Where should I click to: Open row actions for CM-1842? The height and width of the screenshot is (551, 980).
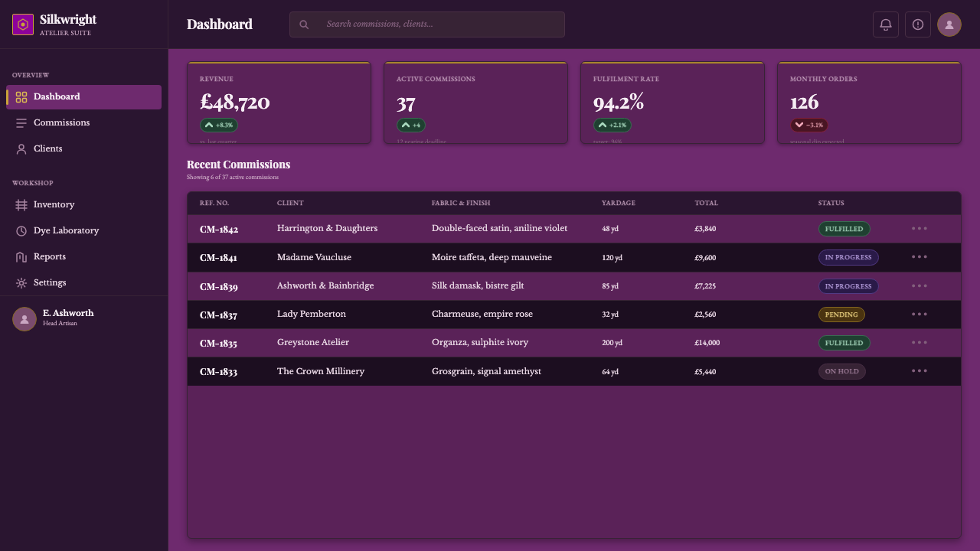(920, 229)
